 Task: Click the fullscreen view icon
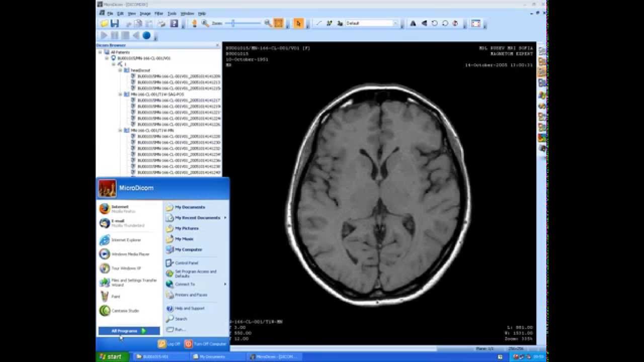(x=475, y=23)
